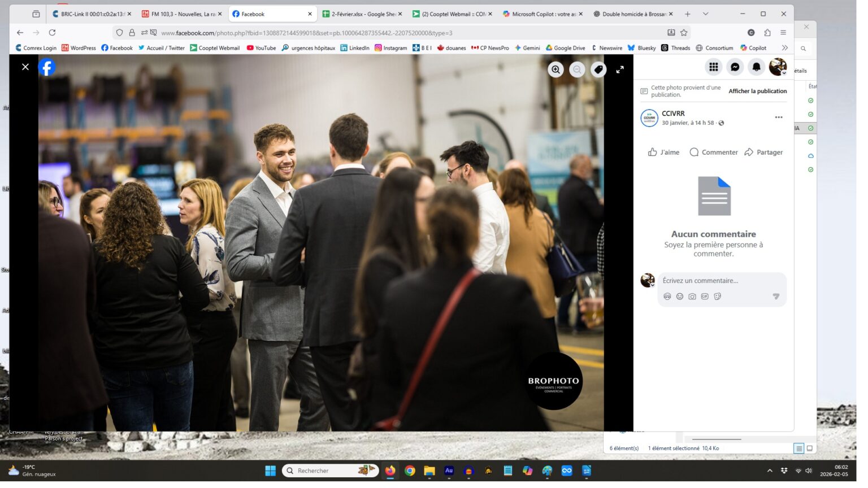Screen dimensions: 868x488
Task: Open Facebook notifications bell
Action: pos(756,67)
